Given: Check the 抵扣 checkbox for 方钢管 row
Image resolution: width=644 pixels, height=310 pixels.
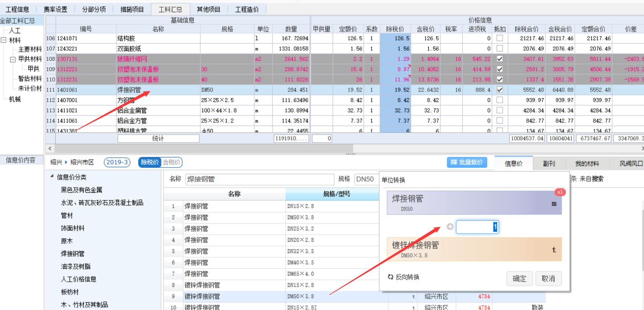Looking at the screenshot, I should 499,100.
